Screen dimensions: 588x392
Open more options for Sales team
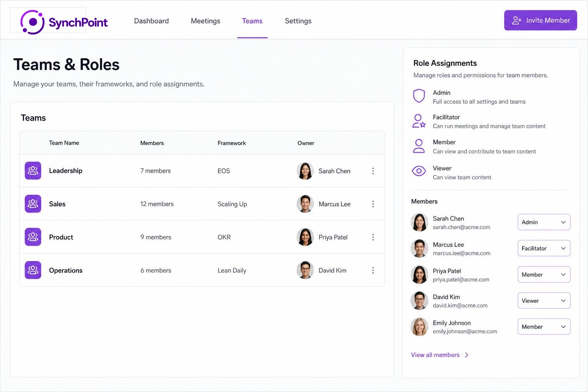(373, 204)
